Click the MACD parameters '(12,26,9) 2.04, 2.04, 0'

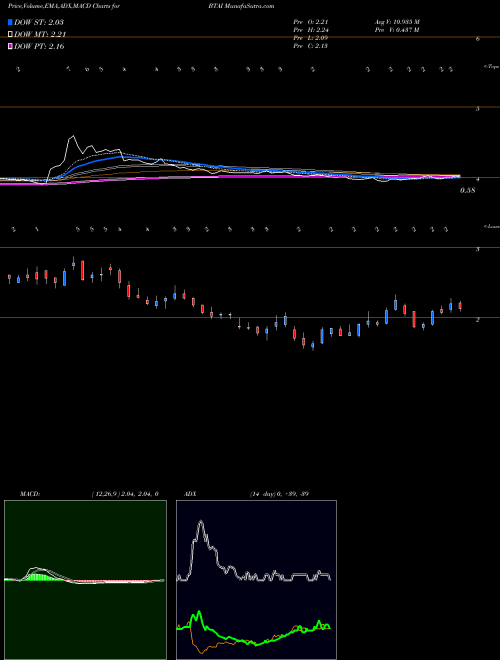click(x=125, y=494)
